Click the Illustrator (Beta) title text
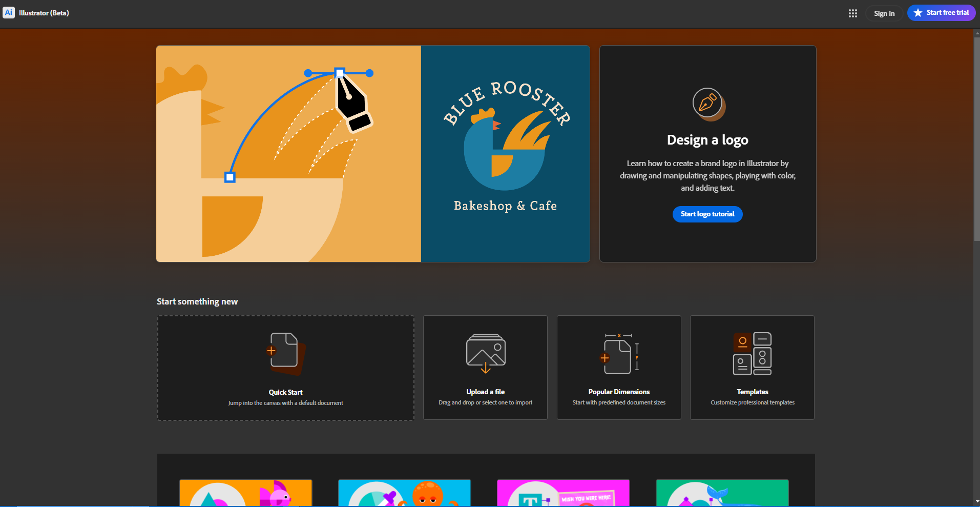 pyautogui.click(x=44, y=13)
